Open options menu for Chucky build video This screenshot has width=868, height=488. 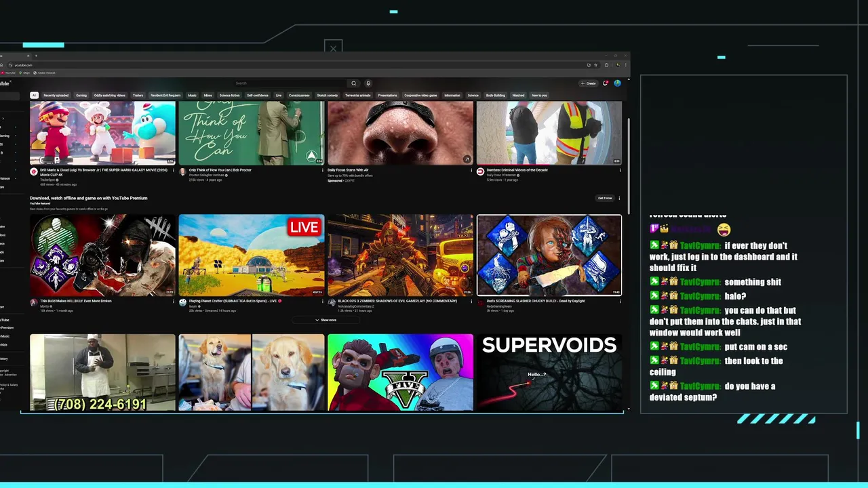point(620,302)
